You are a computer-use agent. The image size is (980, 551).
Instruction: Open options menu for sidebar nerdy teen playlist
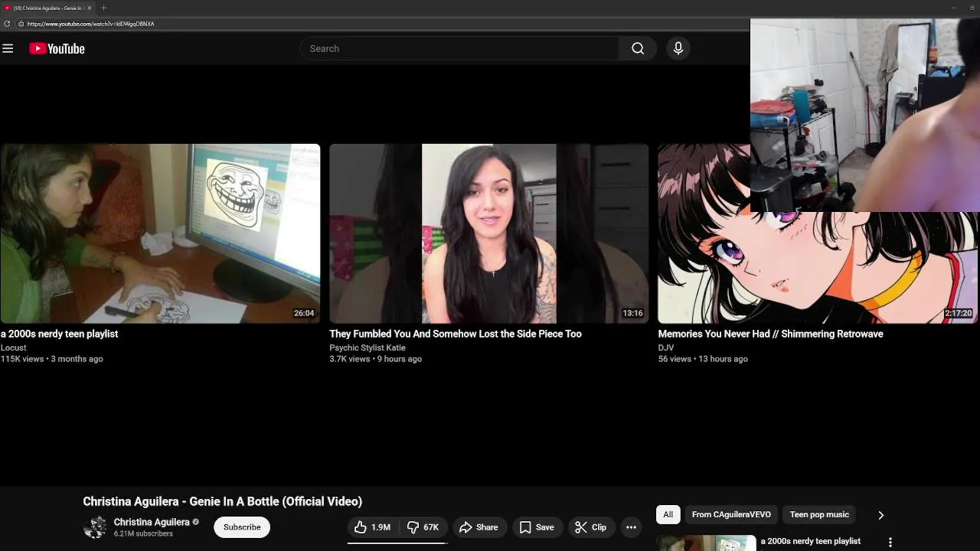(x=890, y=542)
